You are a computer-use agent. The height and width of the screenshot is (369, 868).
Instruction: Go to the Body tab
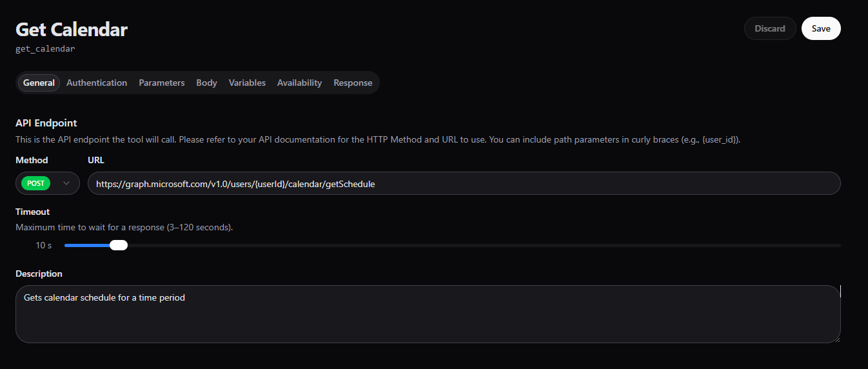point(206,83)
